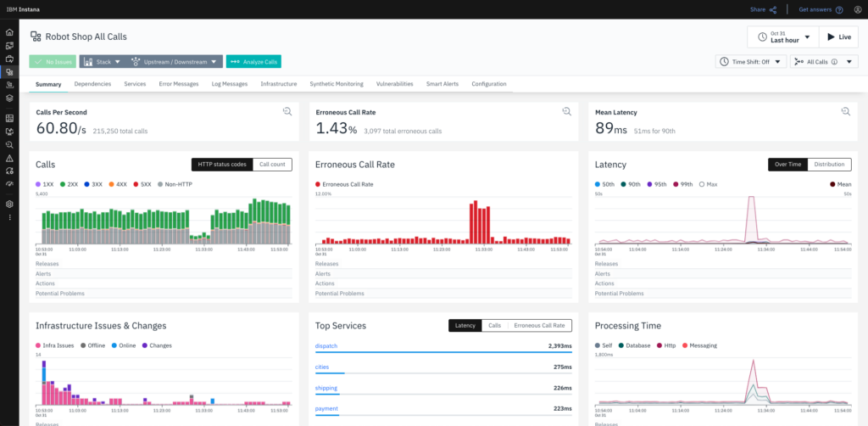Viewport: 868px width, 426px height.
Task: Click the zoom icon in Mean Latency card
Action: point(845,112)
